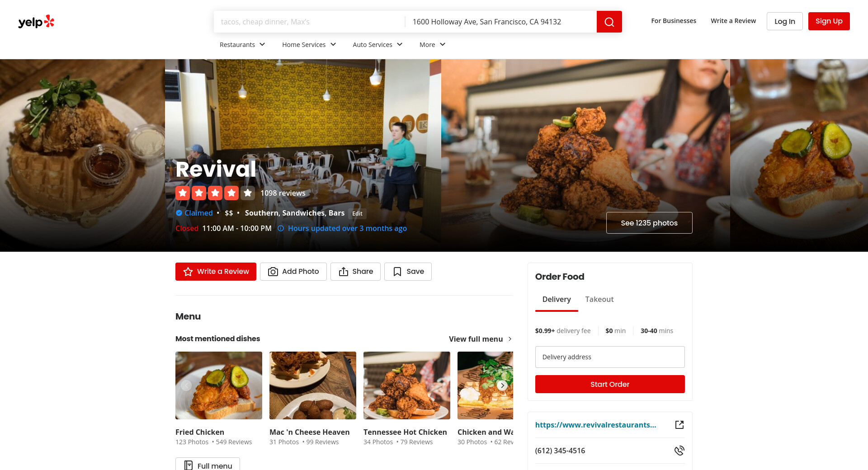The image size is (868, 470).
Task: Click the info icon beside Hours updated
Action: click(281, 228)
